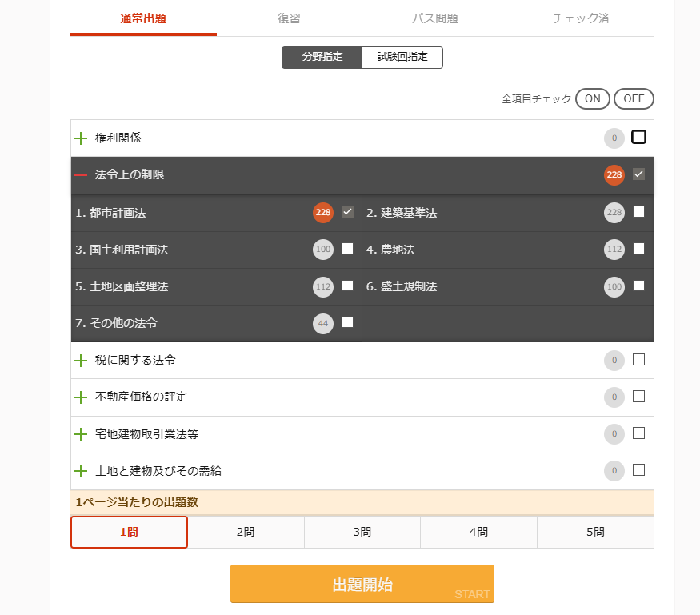Expand the 権利関係 category with plus icon
The width and height of the screenshot is (700, 615).
(81, 138)
